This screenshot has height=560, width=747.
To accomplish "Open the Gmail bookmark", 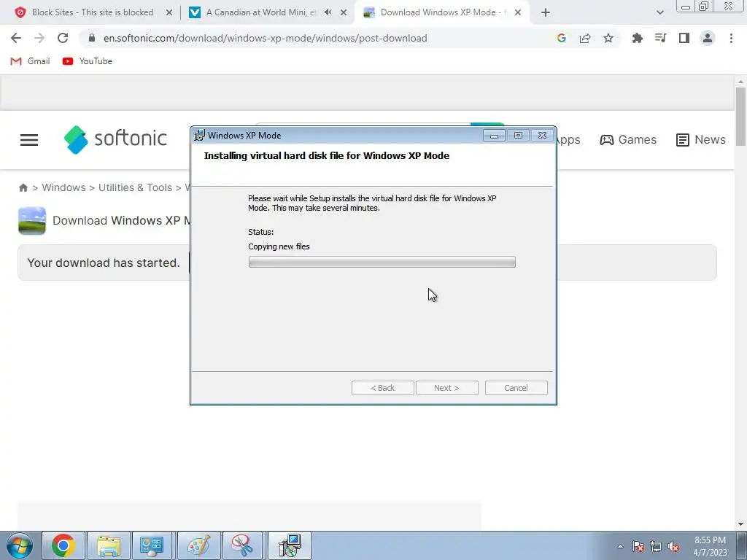I will [x=30, y=61].
